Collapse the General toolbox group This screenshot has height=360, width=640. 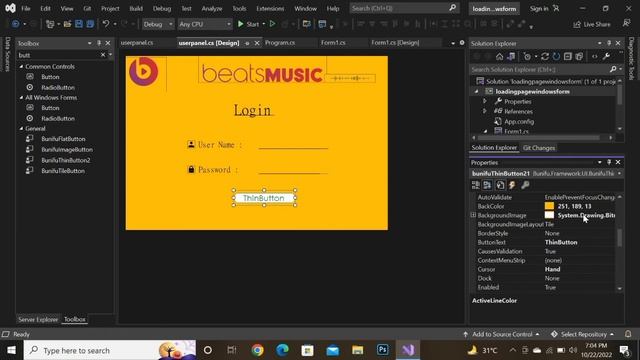pos(21,129)
